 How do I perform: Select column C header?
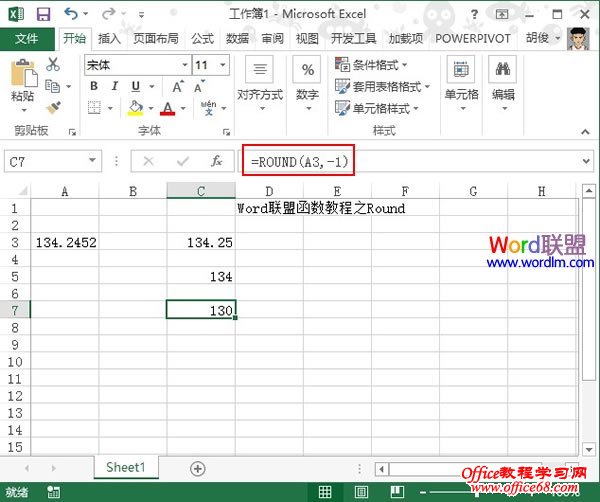(201, 191)
